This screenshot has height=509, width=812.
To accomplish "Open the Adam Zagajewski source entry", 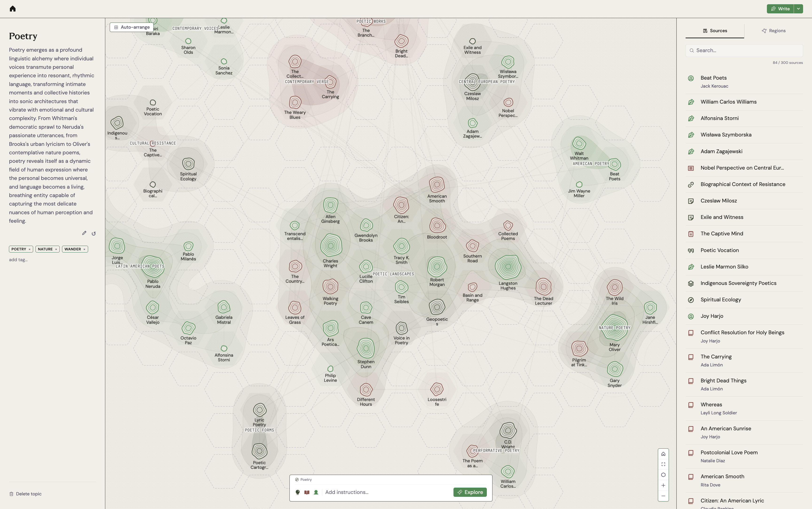I will (x=744, y=152).
